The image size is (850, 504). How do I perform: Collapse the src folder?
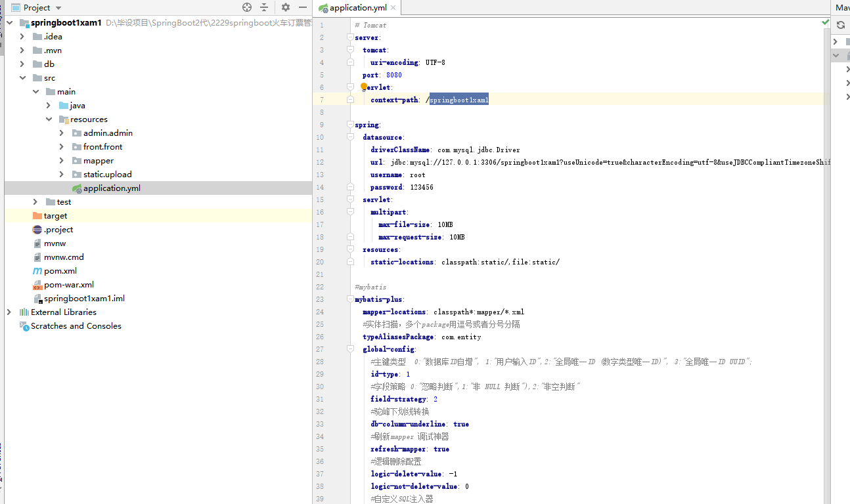[22, 78]
